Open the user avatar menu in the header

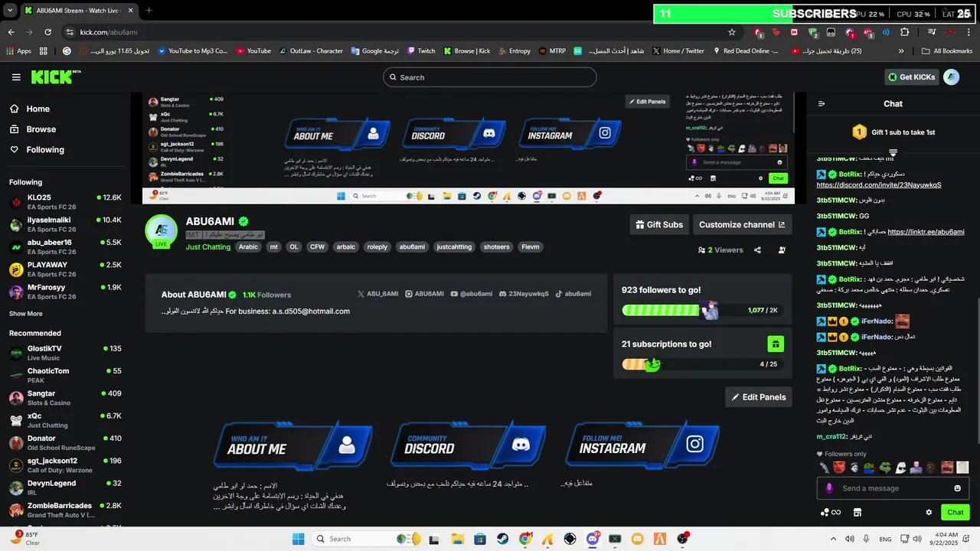(952, 77)
